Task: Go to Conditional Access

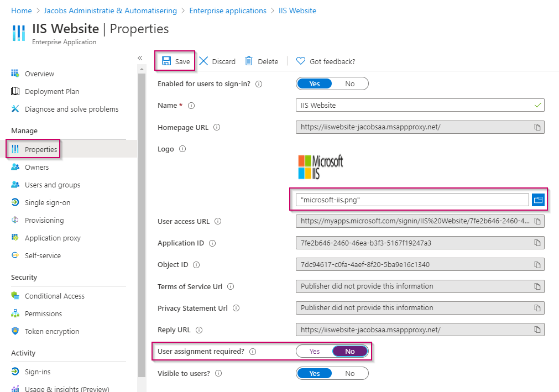Action: pyautogui.click(x=54, y=296)
